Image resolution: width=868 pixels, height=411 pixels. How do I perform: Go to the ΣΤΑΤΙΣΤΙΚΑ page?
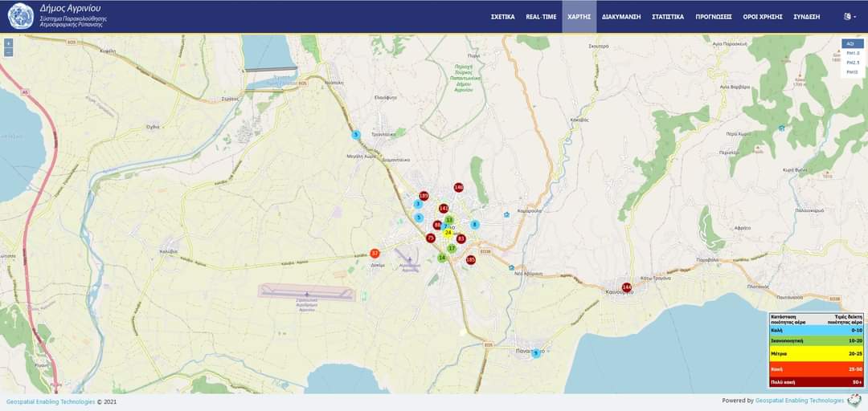668,16
